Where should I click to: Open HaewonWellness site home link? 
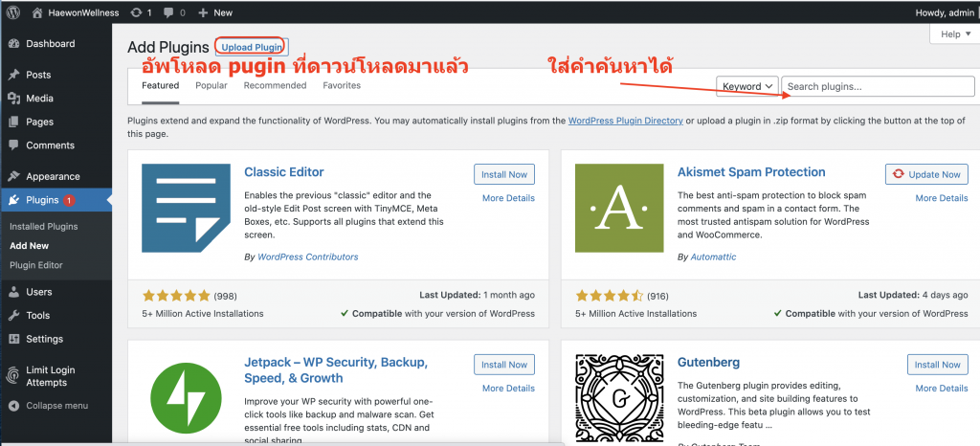pyautogui.click(x=75, y=12)
